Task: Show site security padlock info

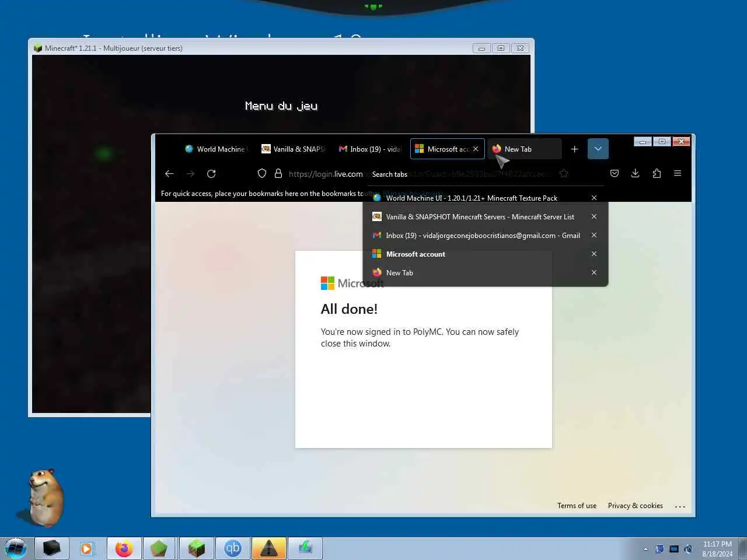Action: [278, 173]
